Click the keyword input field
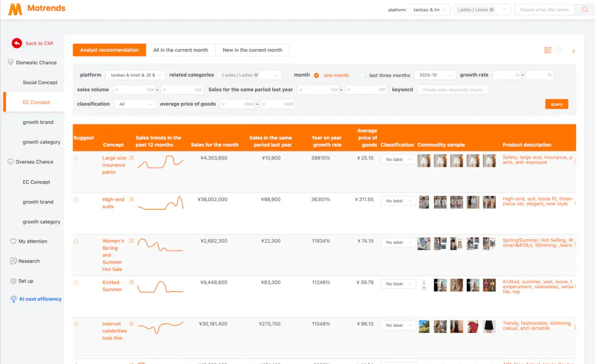The height and width of the screenshot is (364, 595). [x=452, y=90]
